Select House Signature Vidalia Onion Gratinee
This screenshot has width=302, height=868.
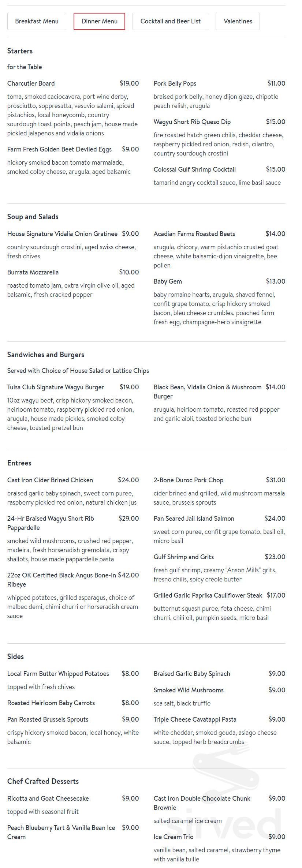point(62,233)
